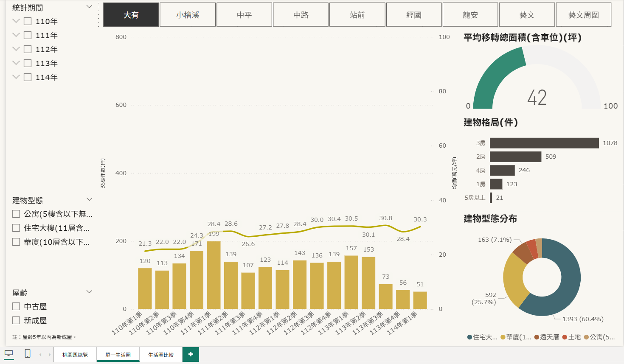Switch to mobile layout view icon
This screenshot has width=624, height=364.
tap(28, 353)
